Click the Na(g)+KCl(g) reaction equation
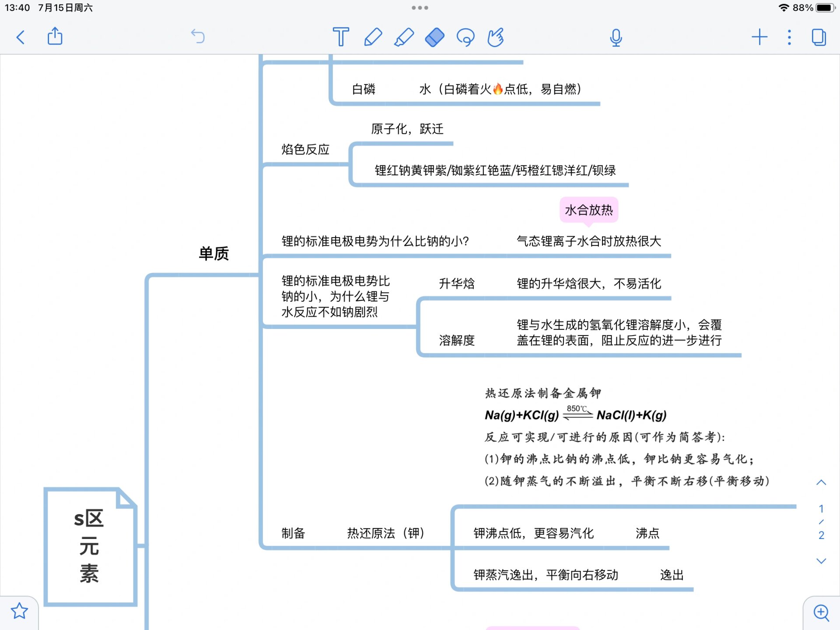 575,414
